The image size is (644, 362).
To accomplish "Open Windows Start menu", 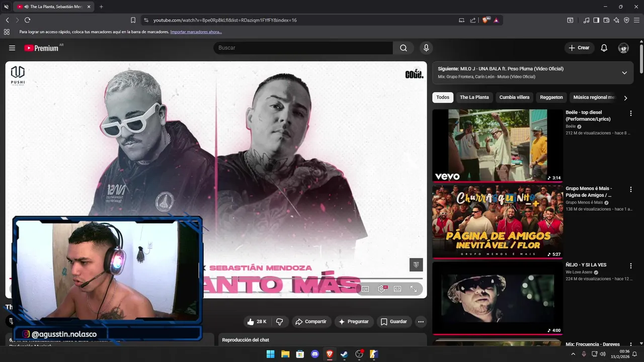I will coord(270,354).
